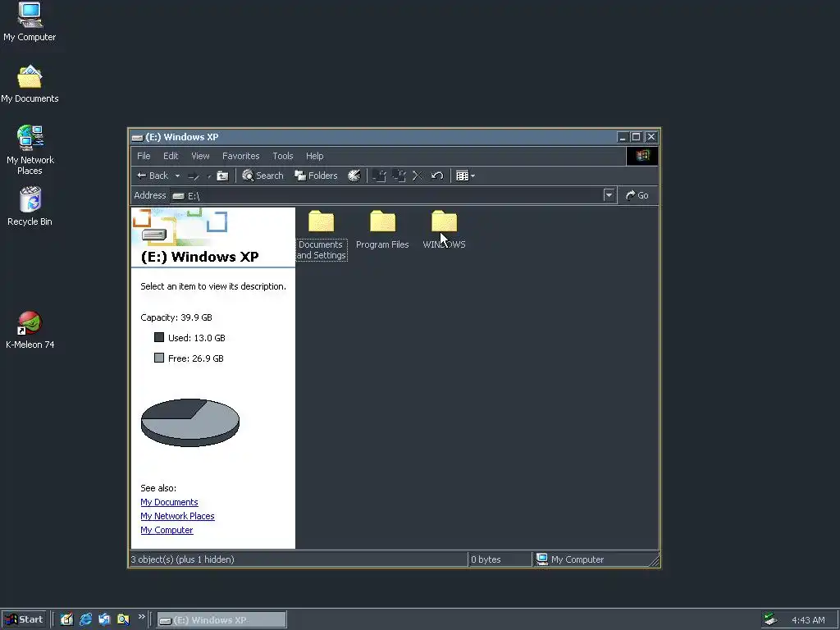
Task: Click the Forward arrow in toolbar
Action: click(194, 176)
